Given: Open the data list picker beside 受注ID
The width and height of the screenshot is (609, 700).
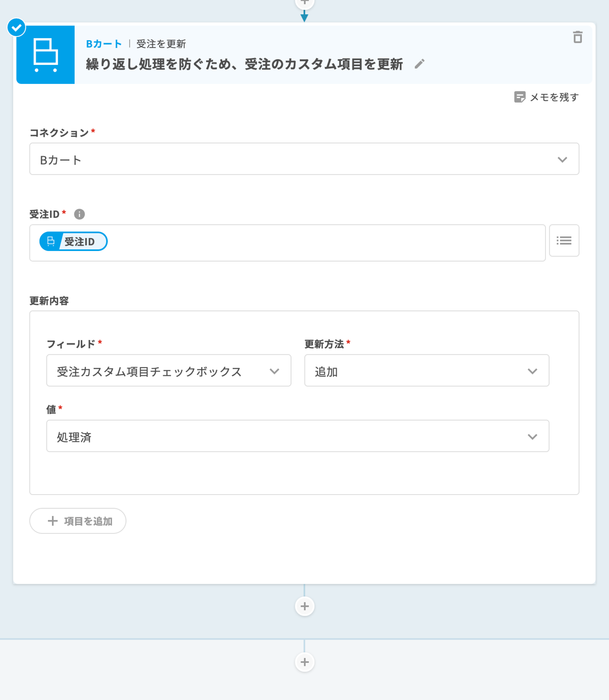Looking at the screenshot, I should [x=564, y=241].
